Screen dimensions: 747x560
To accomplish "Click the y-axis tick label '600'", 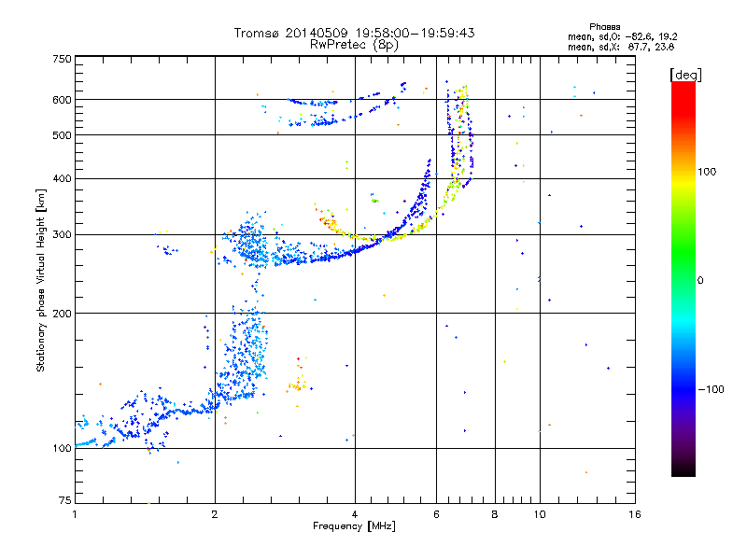I will coord(62,100).
